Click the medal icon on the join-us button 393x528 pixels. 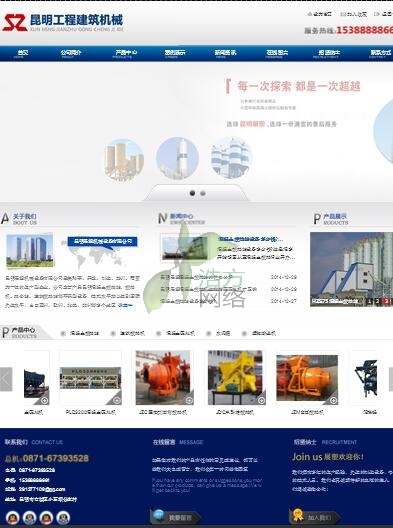298,515
